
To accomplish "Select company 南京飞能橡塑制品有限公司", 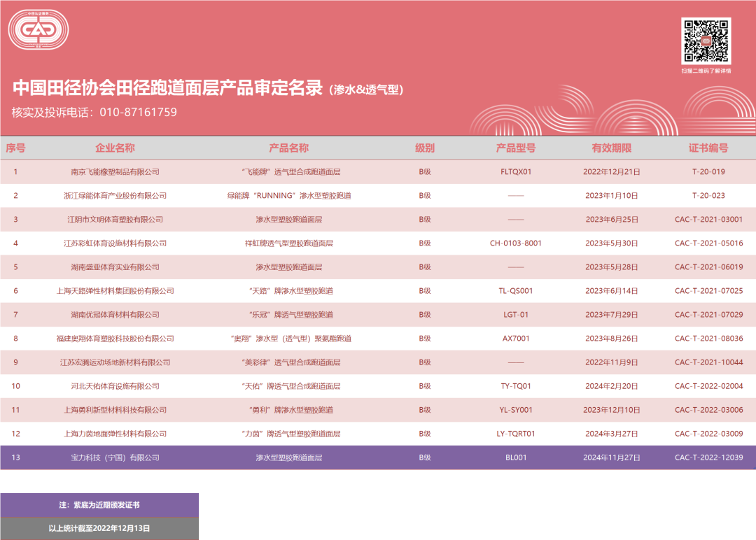I will pyautogui.click(x=115, y=172).
